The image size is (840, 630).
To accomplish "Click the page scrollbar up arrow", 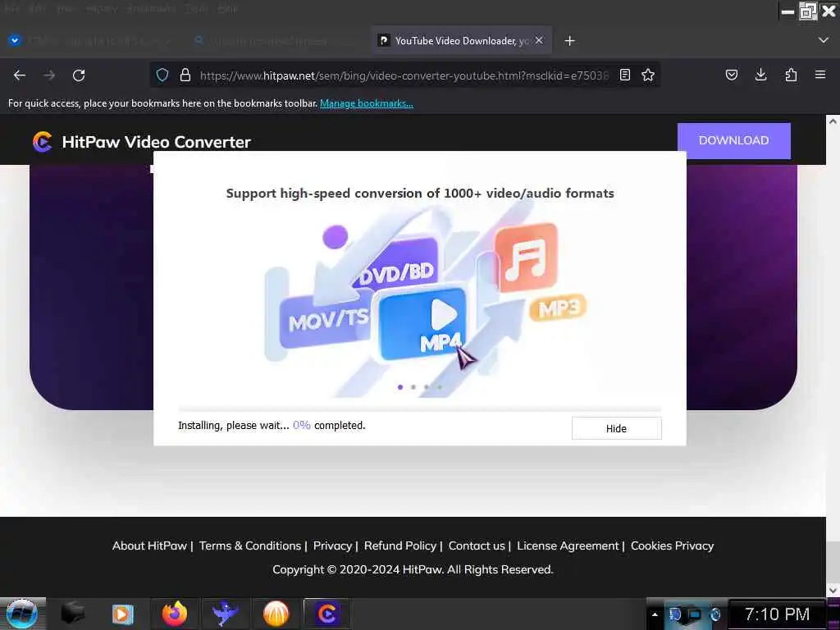I will (833, 121).
